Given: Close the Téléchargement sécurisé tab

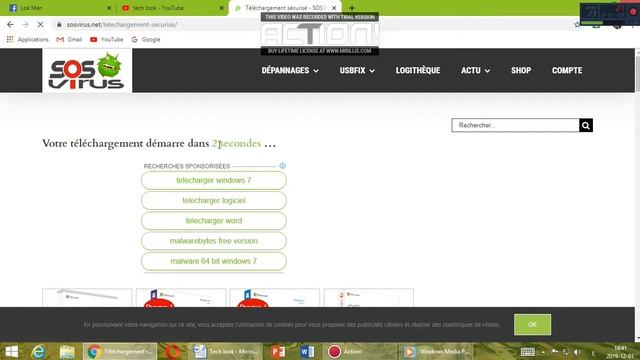Looking at the screenshot, I should pos(334,8).
